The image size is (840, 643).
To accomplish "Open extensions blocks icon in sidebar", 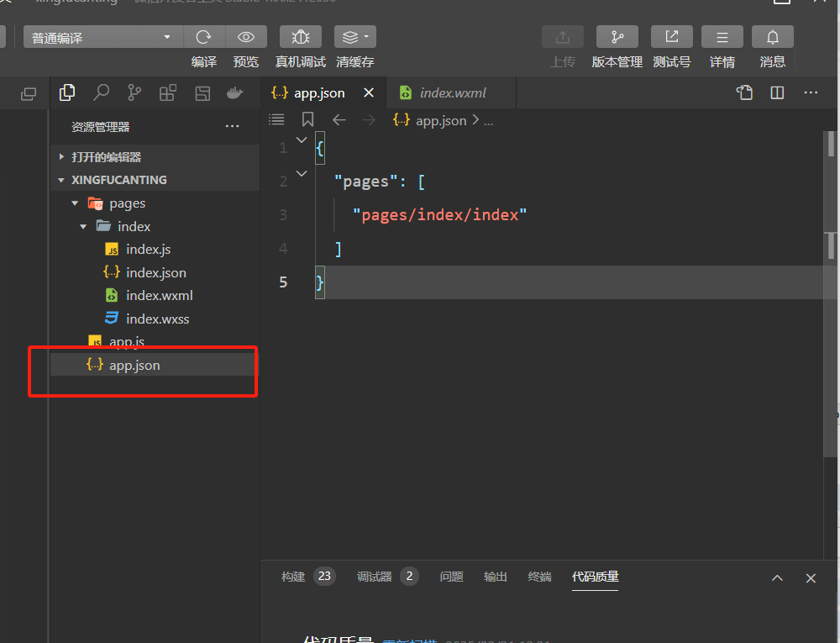I will 168,92.
